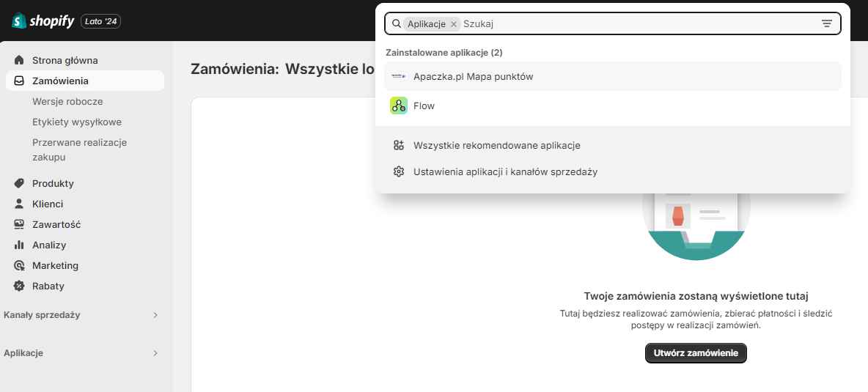
Task: Open Wersje robocze submenu item
Action: (67, 101)
